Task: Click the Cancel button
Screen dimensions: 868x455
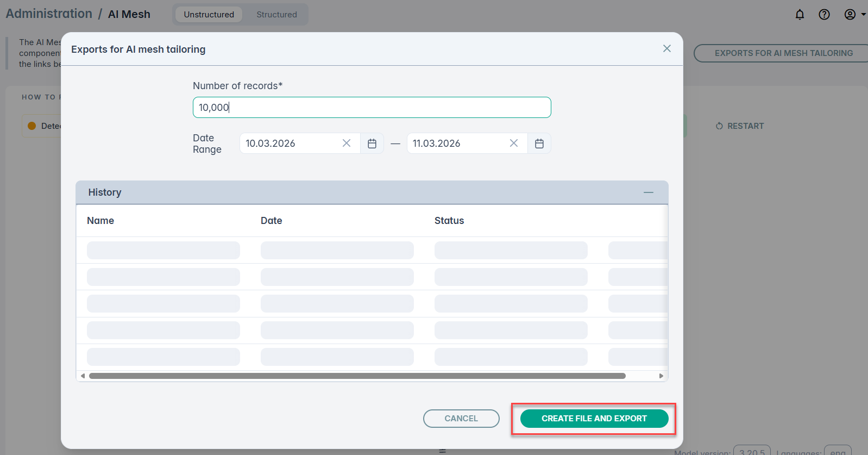Action: [461, 419]
